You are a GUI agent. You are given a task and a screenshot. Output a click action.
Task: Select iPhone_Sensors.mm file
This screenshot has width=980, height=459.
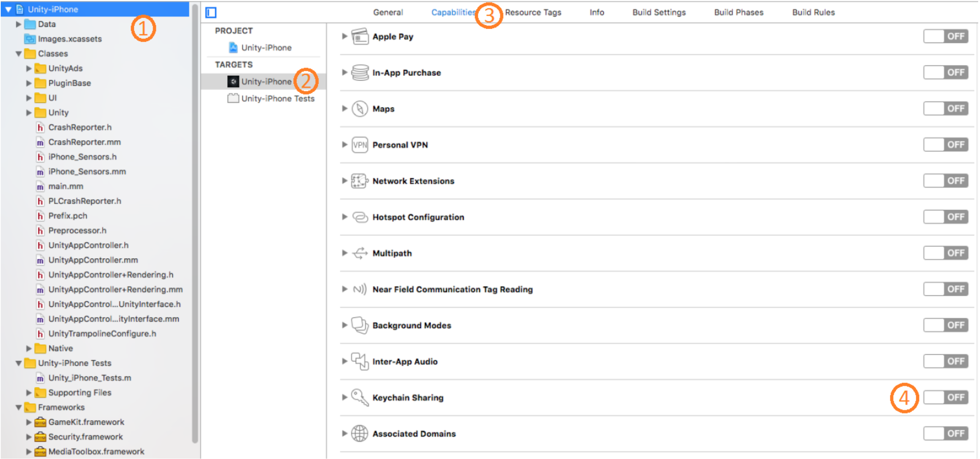click(x=87, y=172)
